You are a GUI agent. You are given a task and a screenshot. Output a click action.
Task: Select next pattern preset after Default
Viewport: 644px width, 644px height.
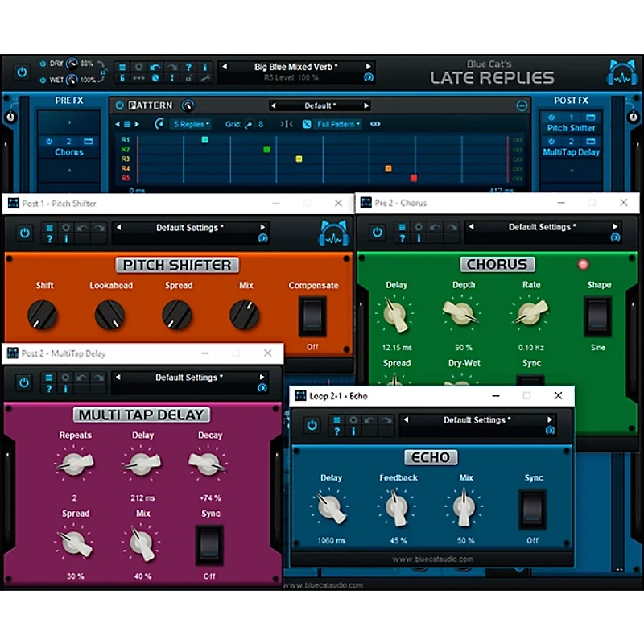click(366, 105)
